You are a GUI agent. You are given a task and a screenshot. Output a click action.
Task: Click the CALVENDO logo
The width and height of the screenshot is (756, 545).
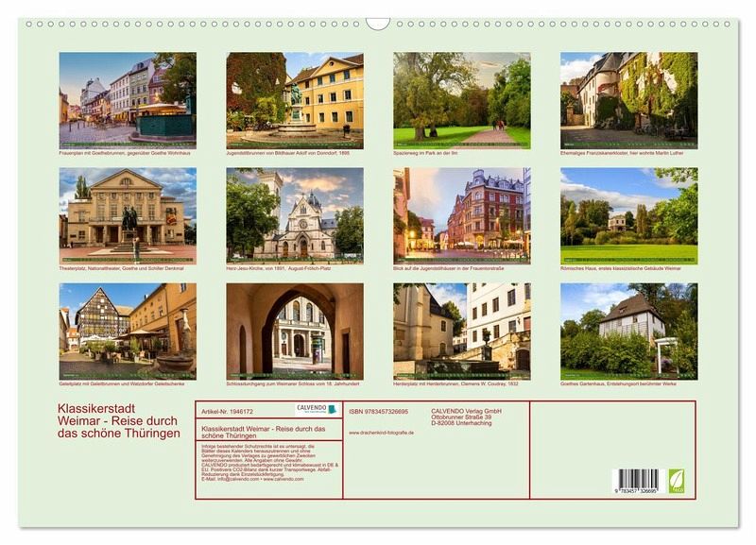tap(317, 410)
